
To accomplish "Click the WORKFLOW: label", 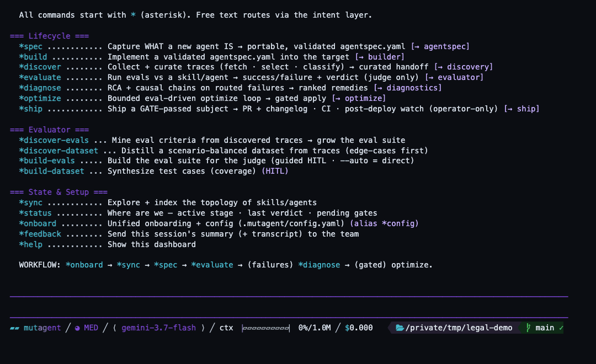I will 40,265.
